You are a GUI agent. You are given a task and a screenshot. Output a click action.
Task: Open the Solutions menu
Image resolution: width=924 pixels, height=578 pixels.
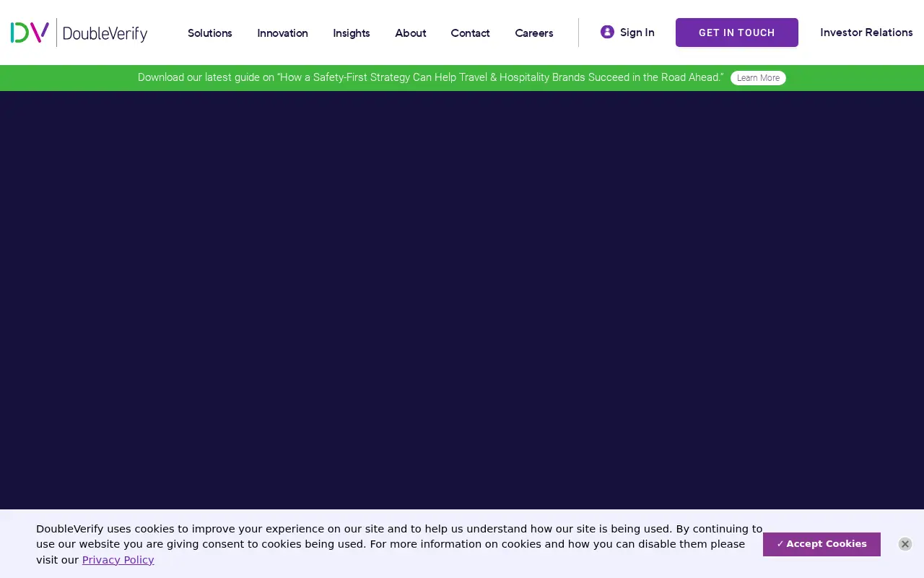point(210,33)
